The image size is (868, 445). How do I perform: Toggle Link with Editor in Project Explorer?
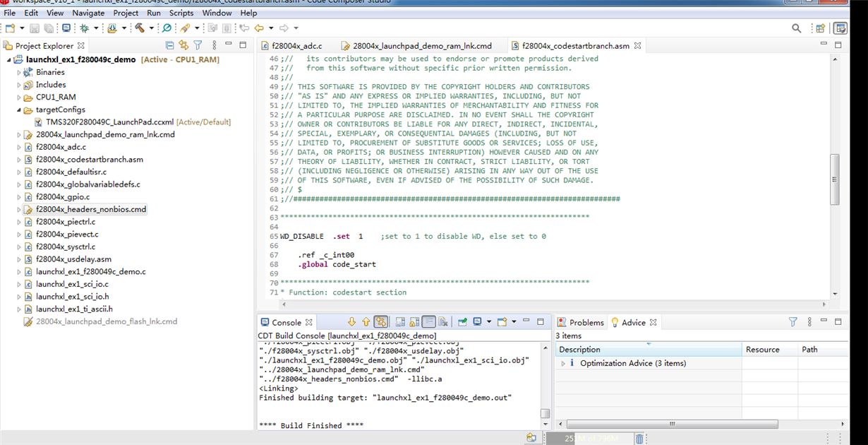[183, 45]
